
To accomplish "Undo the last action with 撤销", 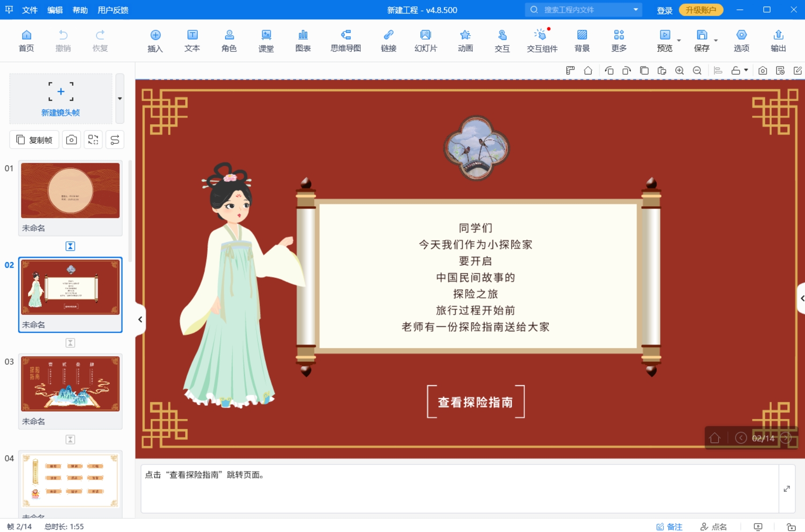I will coord(63,40).
